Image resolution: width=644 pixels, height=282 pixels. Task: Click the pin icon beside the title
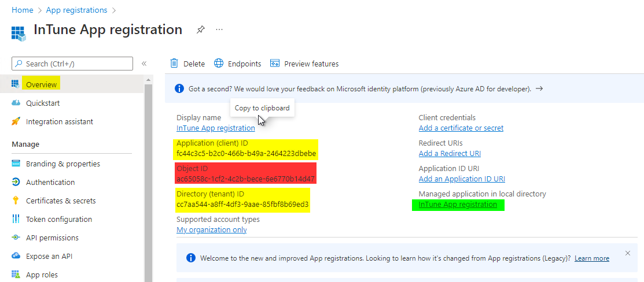[200, 29]
